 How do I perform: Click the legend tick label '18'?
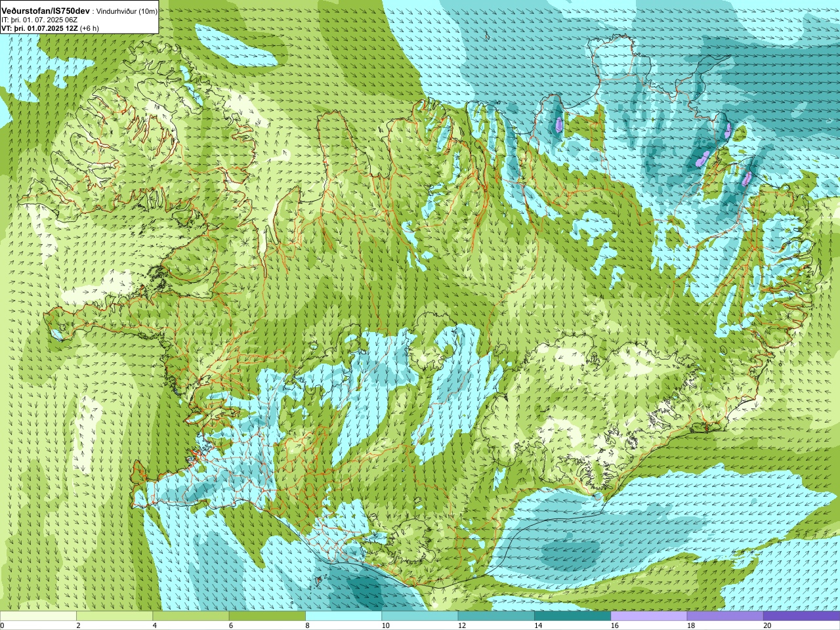pyautogui.click(x=691, y=625)
